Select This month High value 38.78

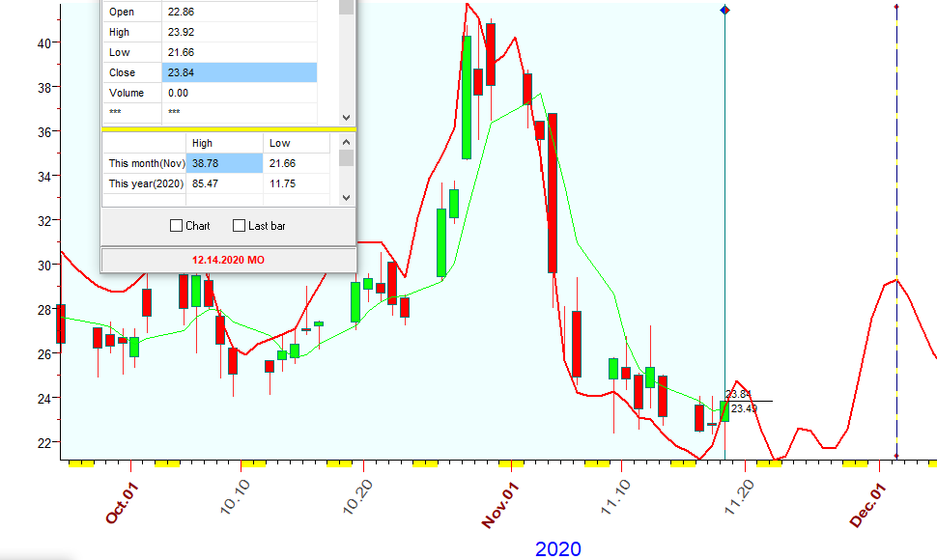pos(226,163)
